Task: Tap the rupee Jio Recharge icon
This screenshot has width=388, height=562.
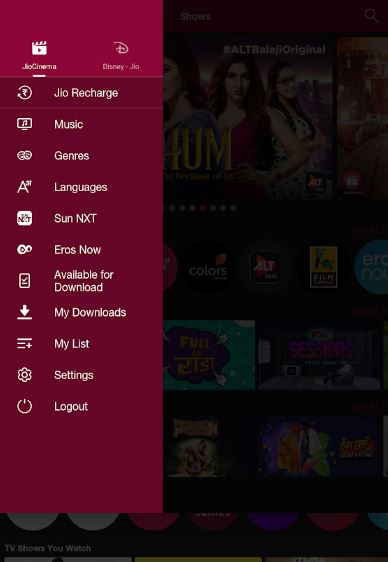Action: pos(24,93)
